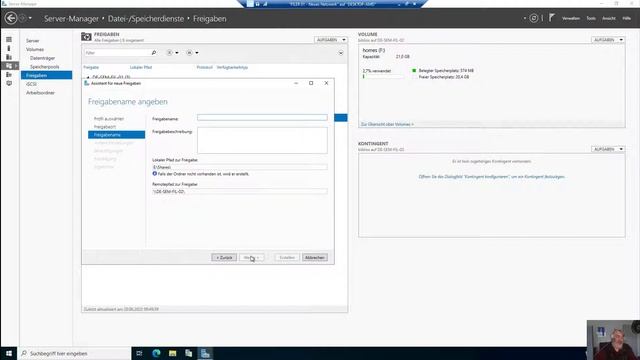
Task: Select the All Servers icon in the left rail
Action: (x=9, y=57)
